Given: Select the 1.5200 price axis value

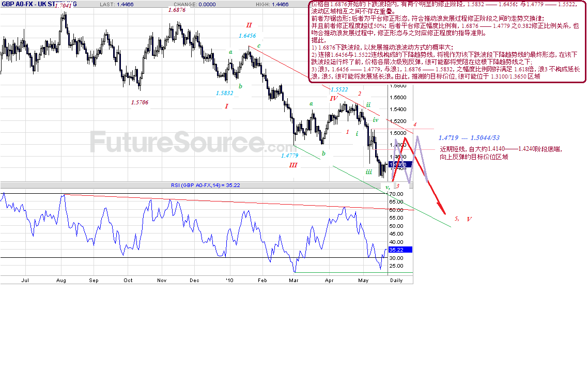Looking at the screenshot, I should [398, 121].
